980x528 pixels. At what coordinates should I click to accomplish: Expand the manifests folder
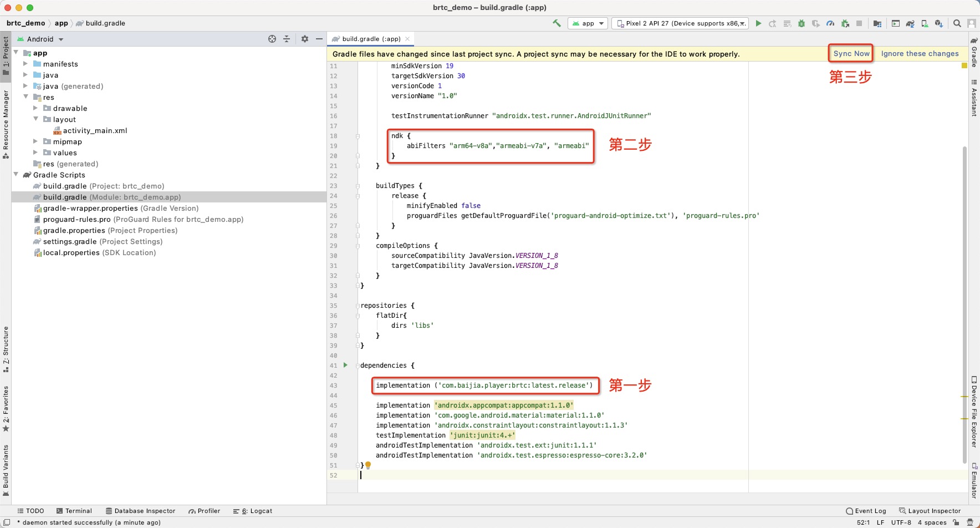[x=25, y=64]
